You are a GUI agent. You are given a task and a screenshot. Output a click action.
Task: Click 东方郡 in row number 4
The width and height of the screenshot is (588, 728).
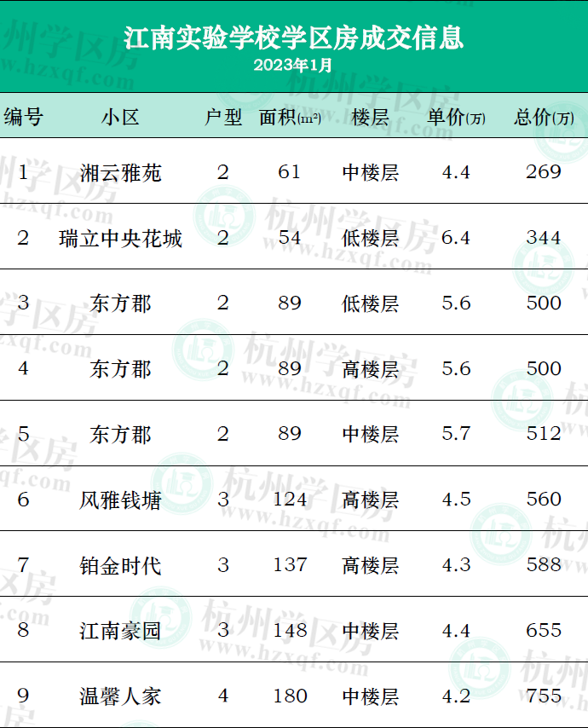tap(121, 369)
